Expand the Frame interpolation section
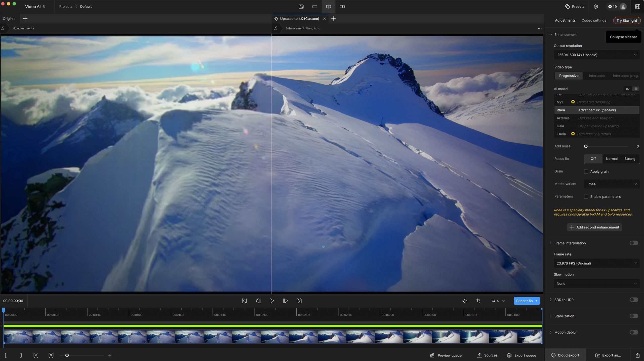644x361 pixels. point(551,243)
